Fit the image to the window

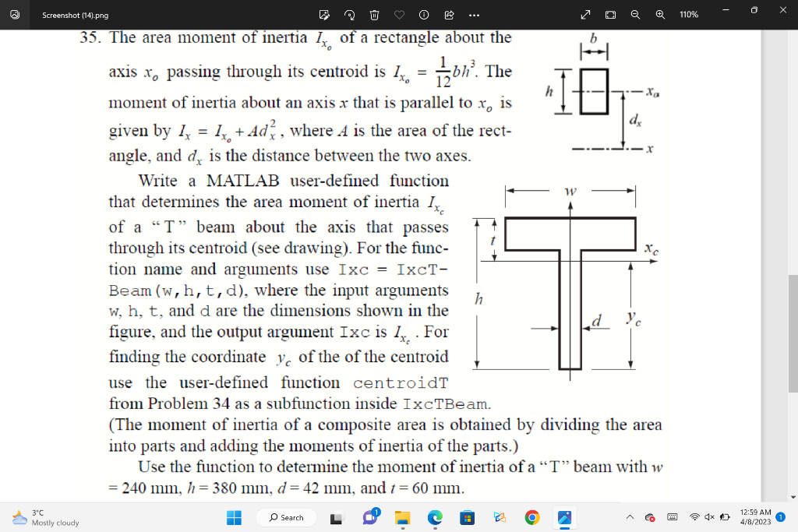pyautogui.click(x=611, y=14)
